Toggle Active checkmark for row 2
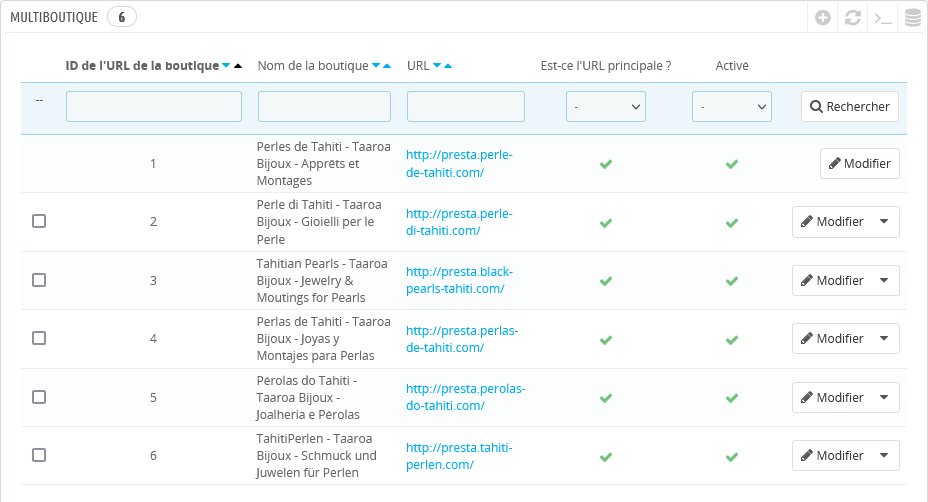The width and height of the screenshot is (928, 502). click(732, 223)
